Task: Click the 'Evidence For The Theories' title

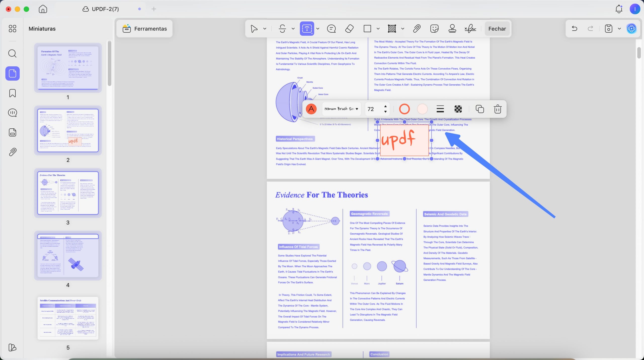Action: [x=321, y=195]
